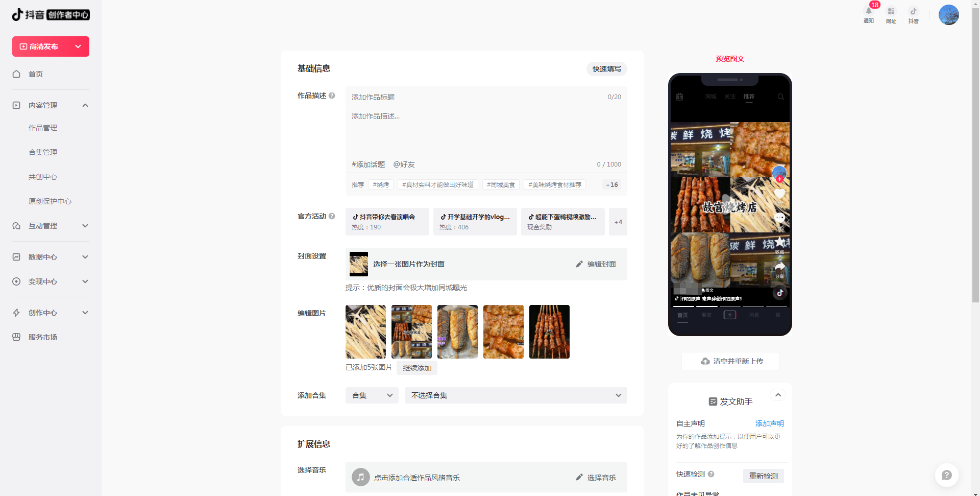Click the 互动管理 chat icon
Screen dimensions: 980x496
coord(16,226)
